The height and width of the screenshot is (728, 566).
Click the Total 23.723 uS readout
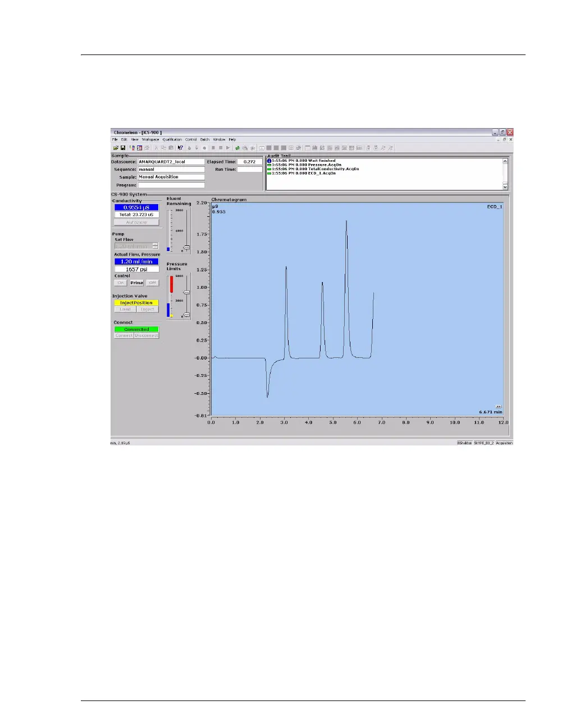coord(136,215)
